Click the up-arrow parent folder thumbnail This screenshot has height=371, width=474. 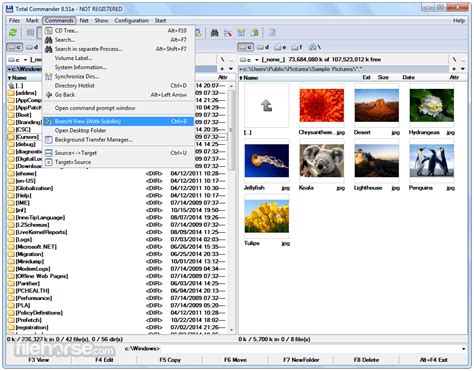[x=266, y=106]
